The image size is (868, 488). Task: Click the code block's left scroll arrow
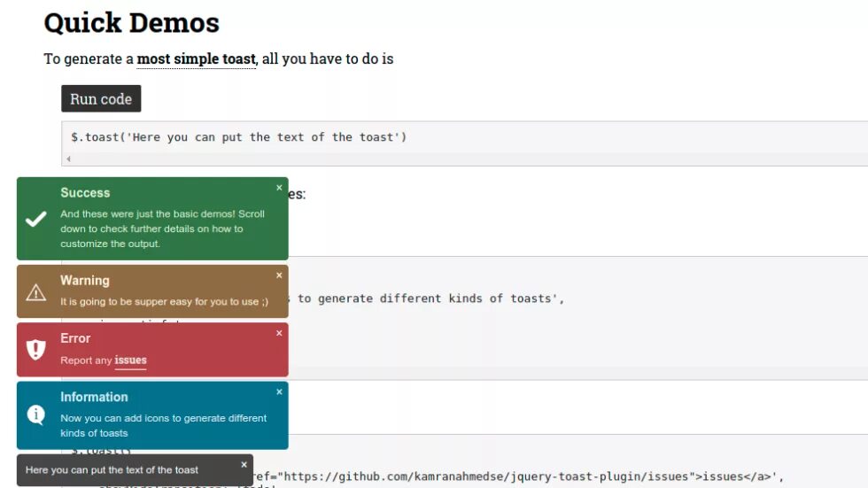click(68, 159)
